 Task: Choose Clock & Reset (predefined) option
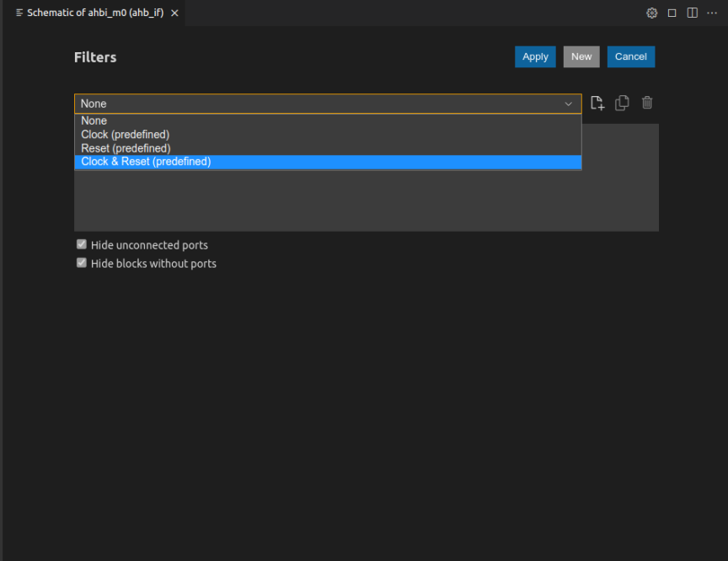(x=145, y=161)
